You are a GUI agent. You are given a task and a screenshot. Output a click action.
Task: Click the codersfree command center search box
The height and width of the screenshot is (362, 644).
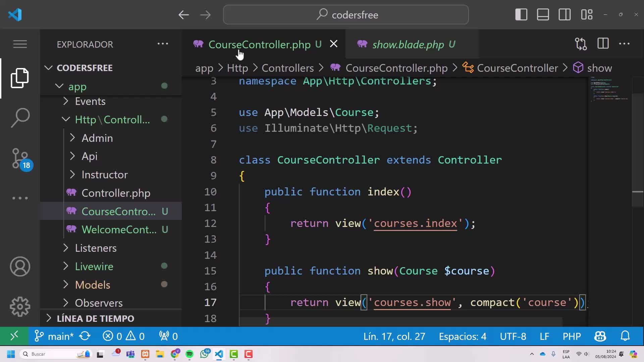coord(345,15)
